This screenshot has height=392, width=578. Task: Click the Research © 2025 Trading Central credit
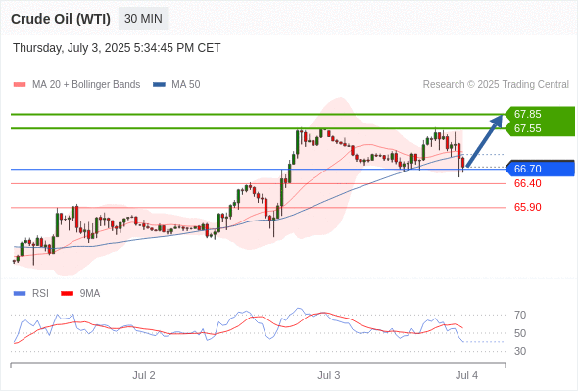tap(496, 85)
